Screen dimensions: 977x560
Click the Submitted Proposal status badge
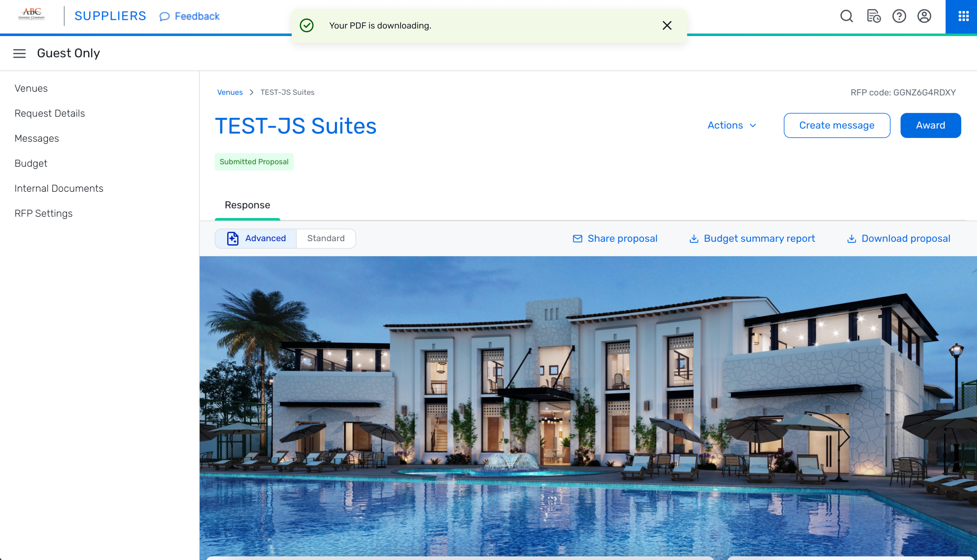pyautogui.click(x=254, y=162)
